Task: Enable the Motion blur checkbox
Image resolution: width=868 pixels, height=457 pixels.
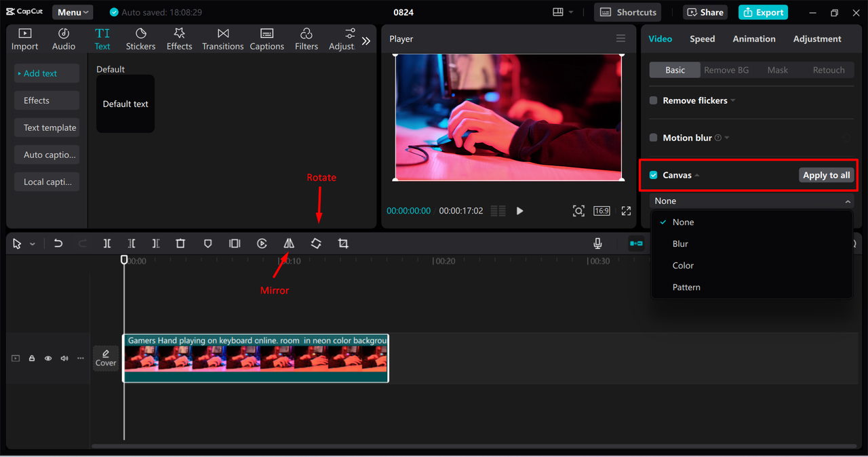Action: 654,138
